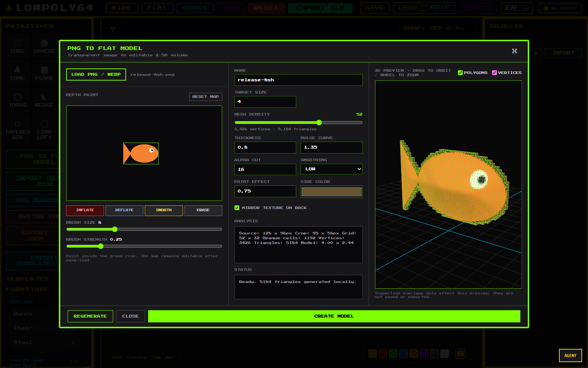Click the Export GLB button
588x368 pixels.
coord(320,8)
